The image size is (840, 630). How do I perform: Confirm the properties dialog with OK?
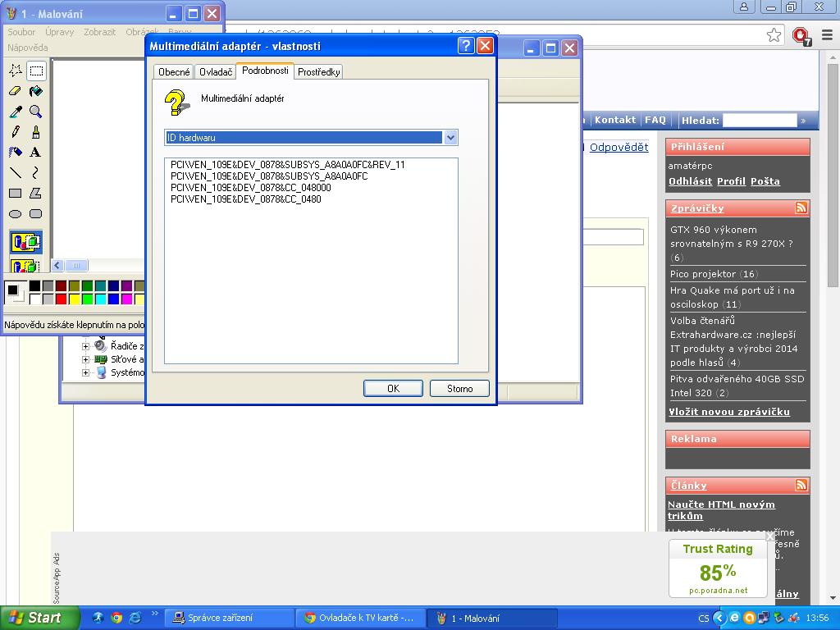coord(393,388)
